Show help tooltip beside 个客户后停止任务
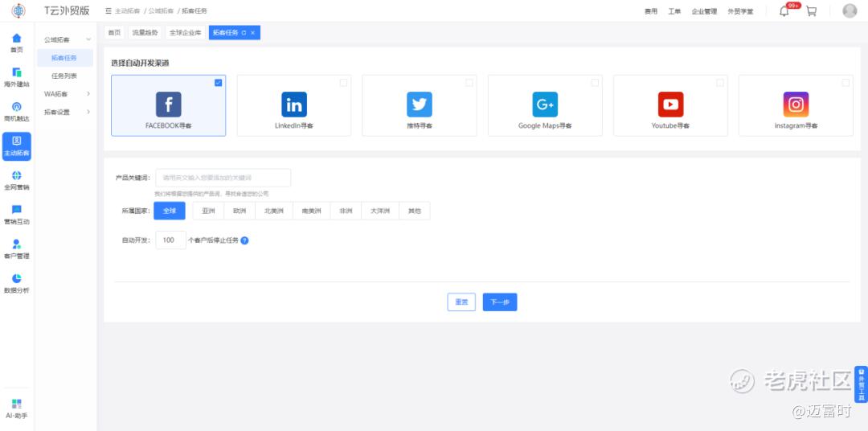Image resolution: width=868 pixels, height=431 pixels. coord(244,240)
